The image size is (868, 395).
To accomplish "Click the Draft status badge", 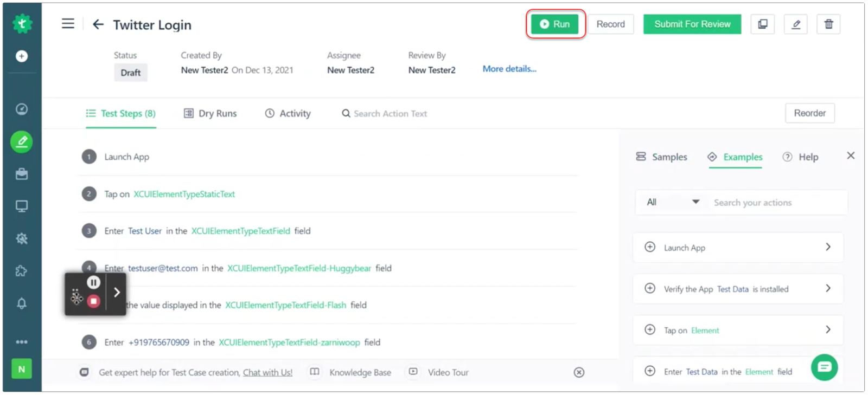I will [x=131, y=73].
